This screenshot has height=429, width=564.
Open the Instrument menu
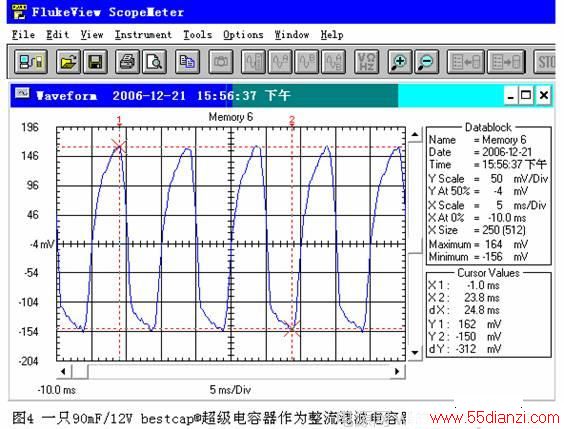pyautogui.click(x=143, y=35)
